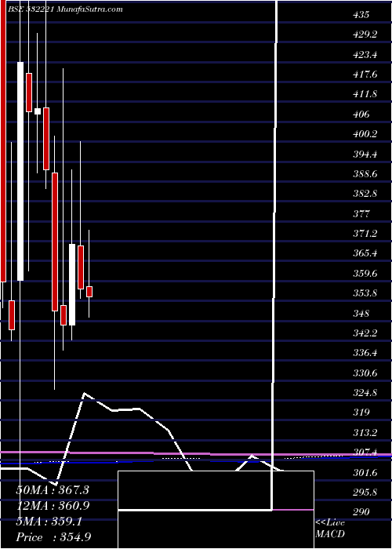Click the 313.2 price axis label

coord(366,432)
